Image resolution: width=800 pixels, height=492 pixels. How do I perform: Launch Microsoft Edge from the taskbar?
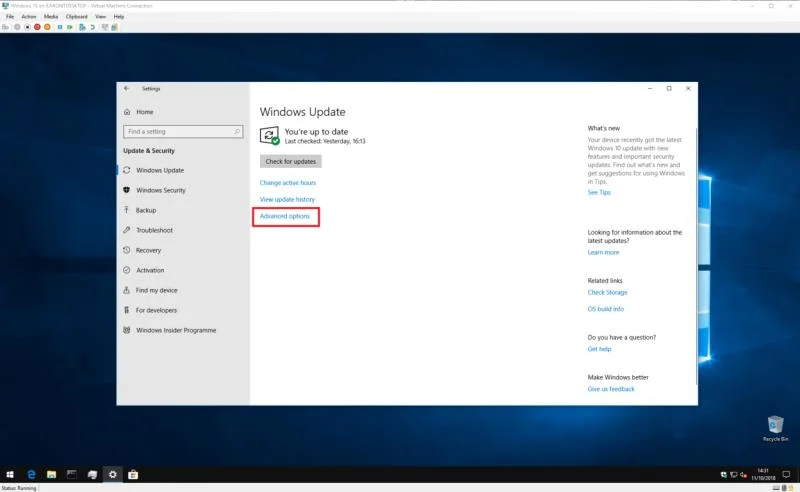pos(31,475)
